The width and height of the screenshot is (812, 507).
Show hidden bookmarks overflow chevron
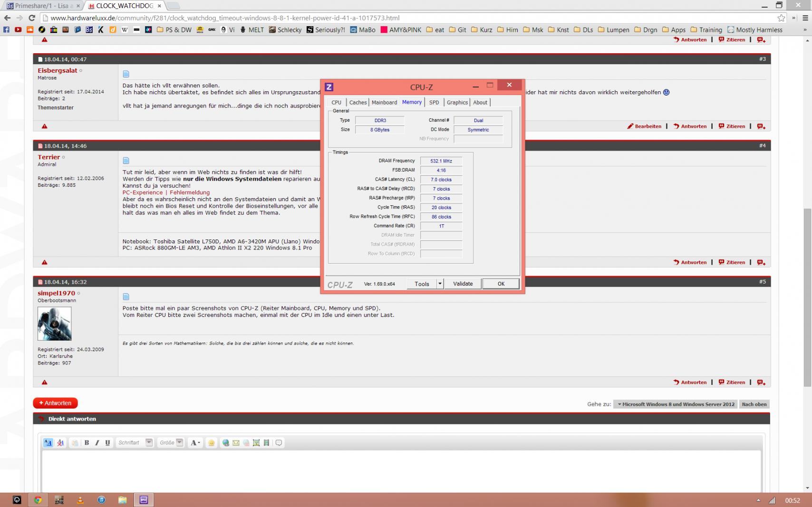(804, 29)
